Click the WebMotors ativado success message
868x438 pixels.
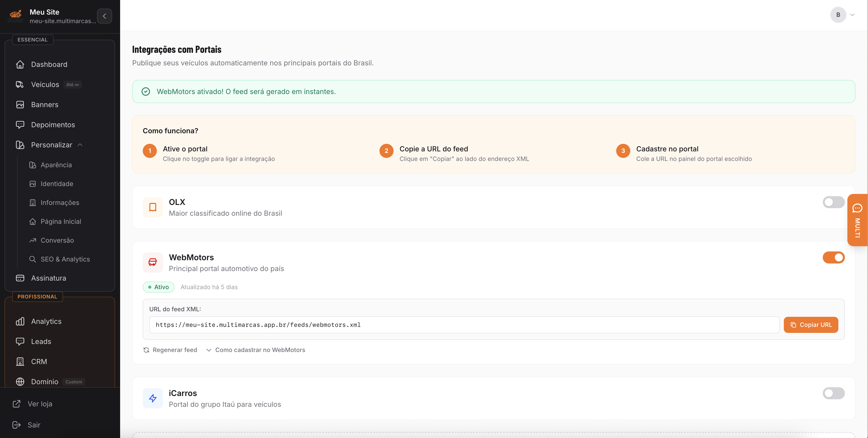pyautogui.click(x=246, y=92)
